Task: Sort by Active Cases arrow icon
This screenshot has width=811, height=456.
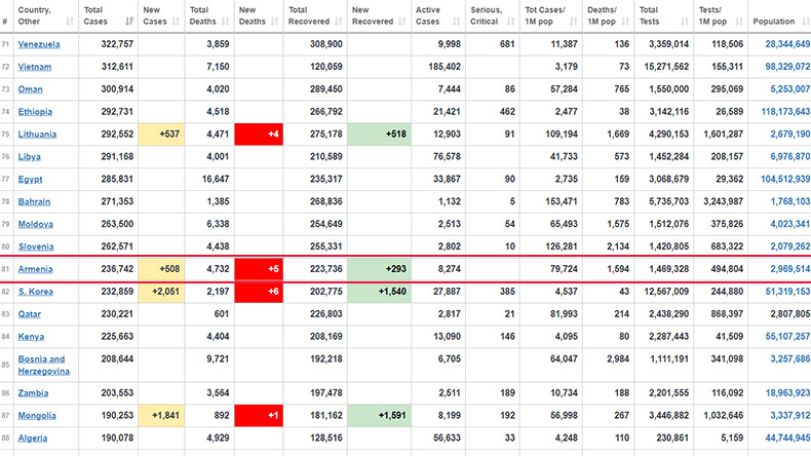Action: coord(457,22)
